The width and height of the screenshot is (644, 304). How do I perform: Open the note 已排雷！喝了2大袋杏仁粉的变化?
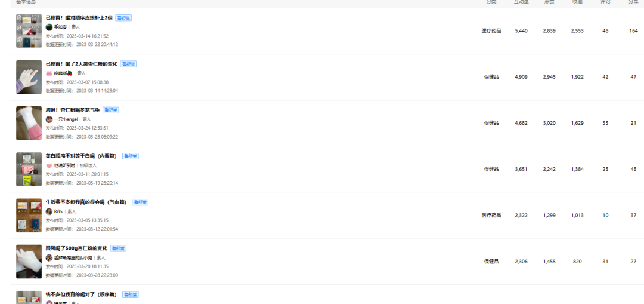[81, 64]
